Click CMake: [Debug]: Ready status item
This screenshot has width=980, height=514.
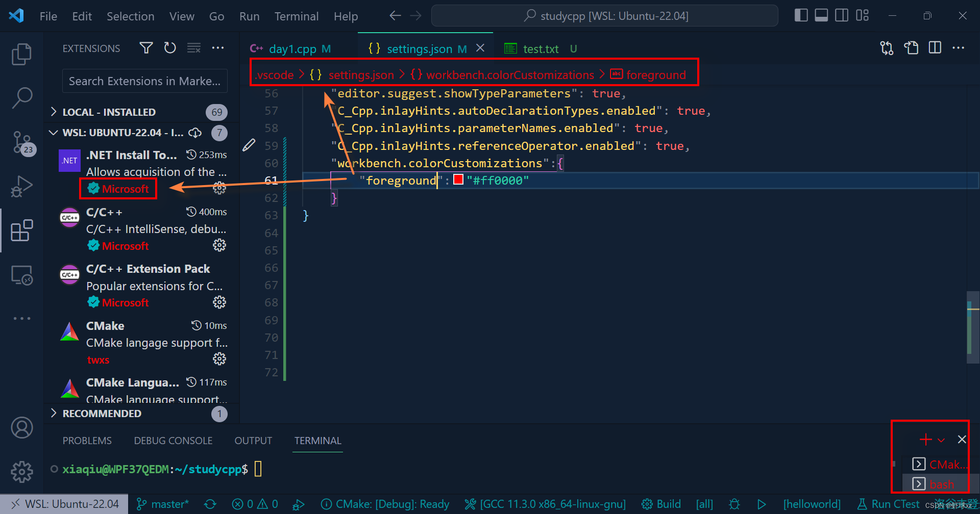(385, 504)
